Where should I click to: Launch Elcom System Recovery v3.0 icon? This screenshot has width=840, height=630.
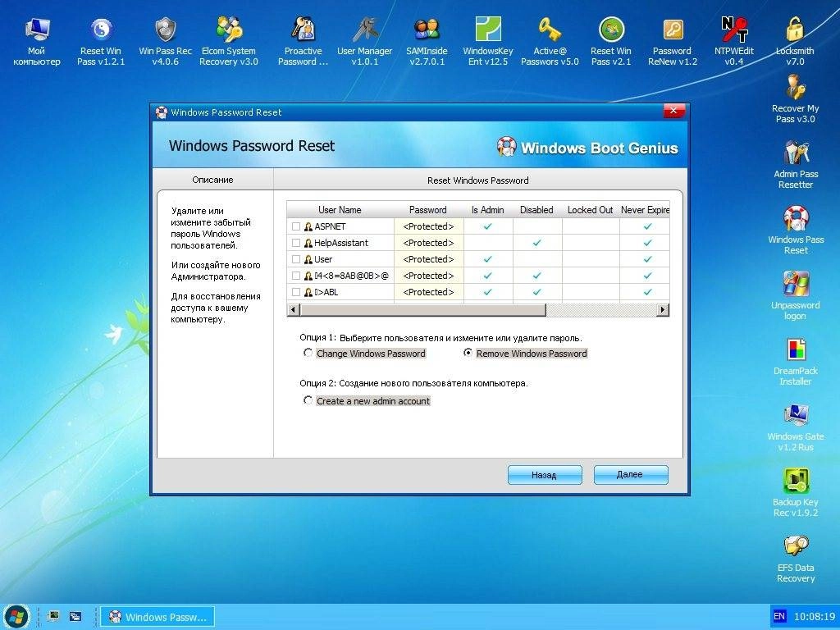[229, 41]
